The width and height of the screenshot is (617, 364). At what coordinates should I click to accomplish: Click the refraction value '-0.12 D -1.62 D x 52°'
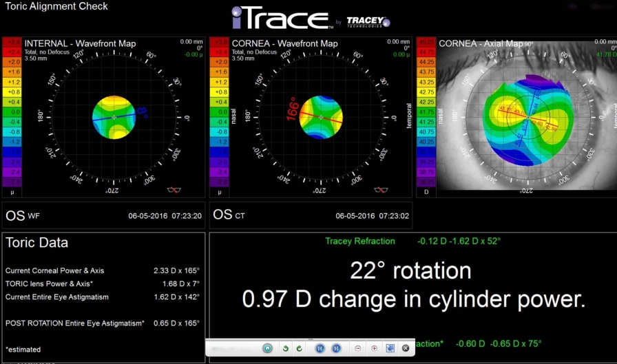[459, 242]
